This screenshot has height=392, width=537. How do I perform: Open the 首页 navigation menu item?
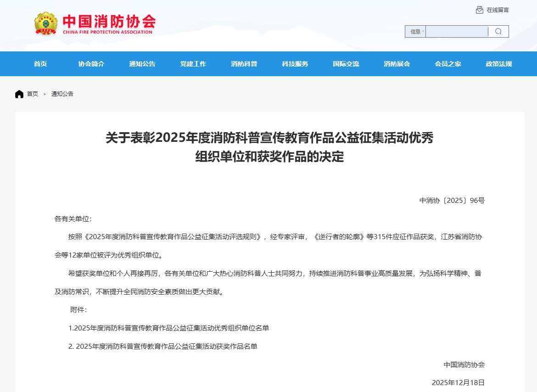[x=40, y=64]
